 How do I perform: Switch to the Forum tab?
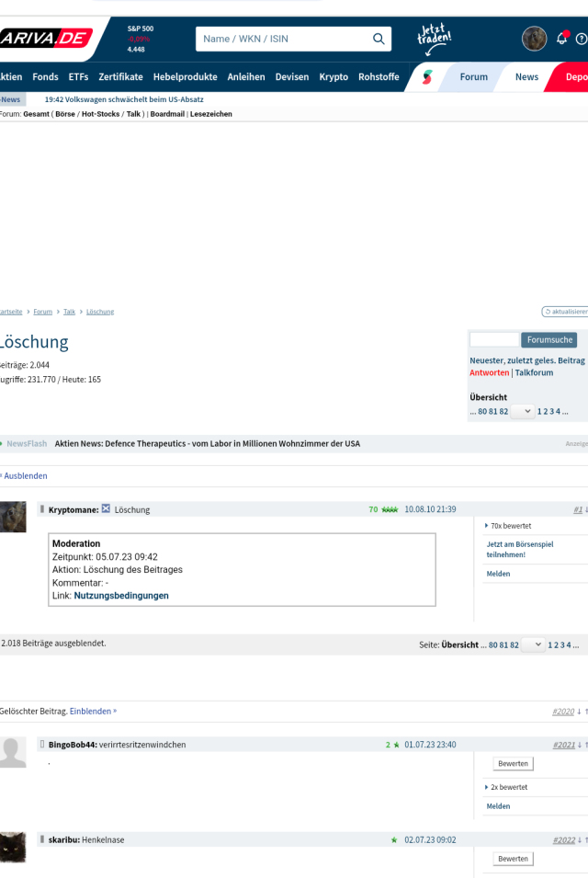473,76
